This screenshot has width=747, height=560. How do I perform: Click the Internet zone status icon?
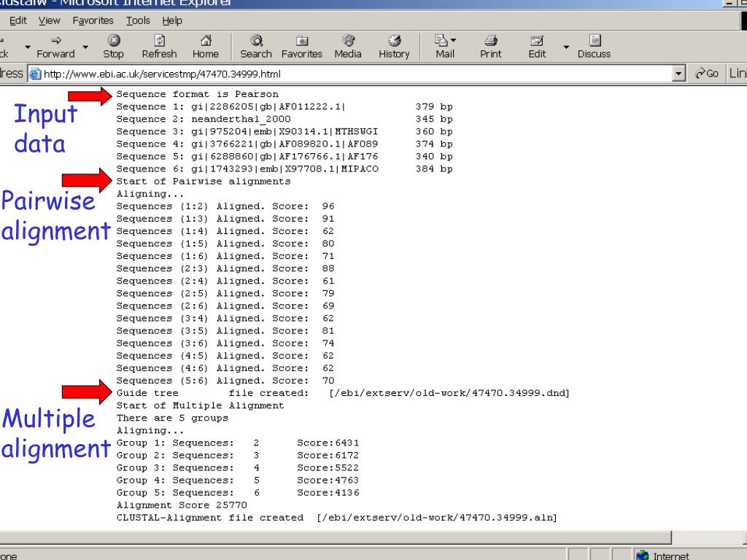(x=643, y=555)
